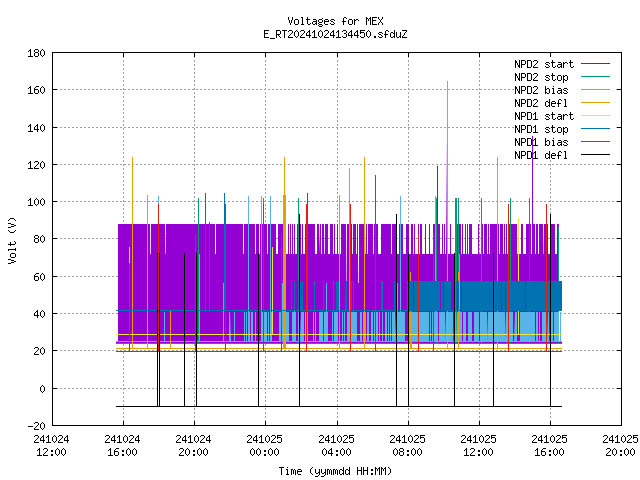Click the x-axis tick label 241025 04:00
Screen dimensions: 640x480
point(336,446)
